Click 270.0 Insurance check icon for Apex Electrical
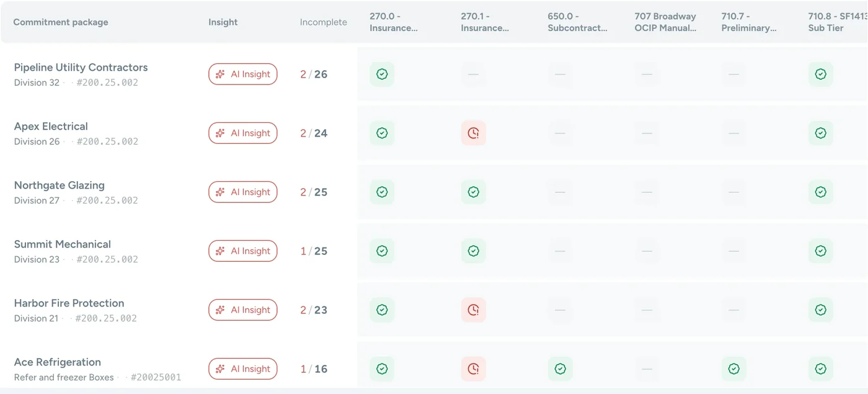This screenshot has height=394, width=868. 382,133
